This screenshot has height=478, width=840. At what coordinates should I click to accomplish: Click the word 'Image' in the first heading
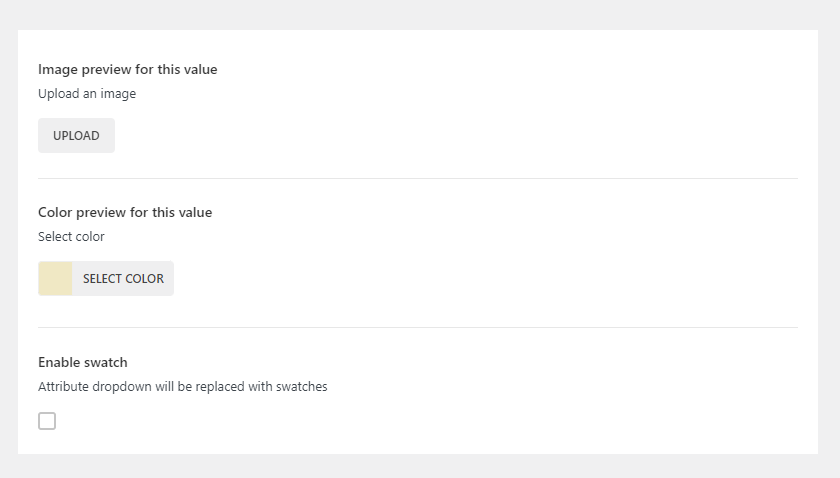pyautogui.click(x=57, y=70)
